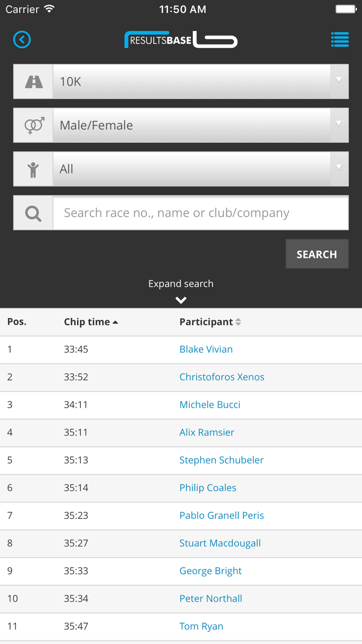Open the Male/Female gender dropdown
This screenshot has height=644, width=362.
pos(201,125)
